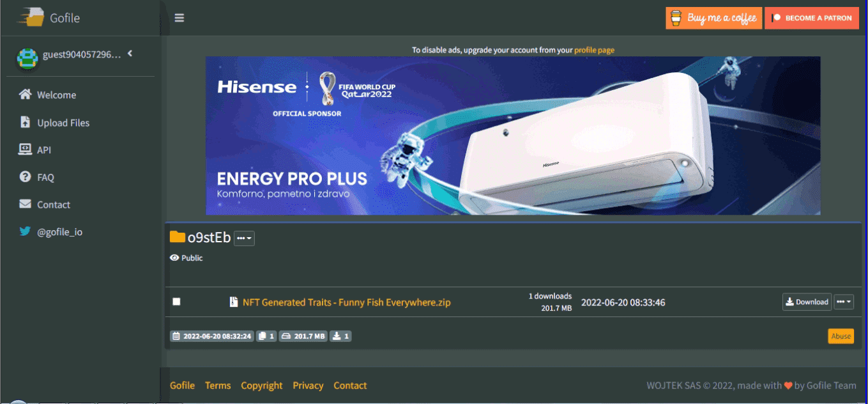This screenshot has height=404, width=868.
Task: Collapse the guest account chevron
Action: click(130, 54)
